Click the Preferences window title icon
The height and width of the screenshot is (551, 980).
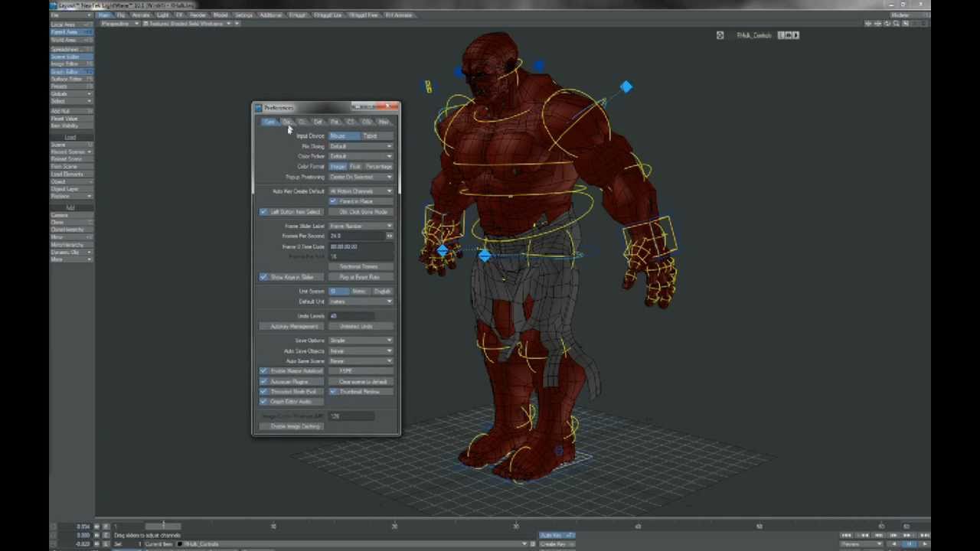click(258, 108)
